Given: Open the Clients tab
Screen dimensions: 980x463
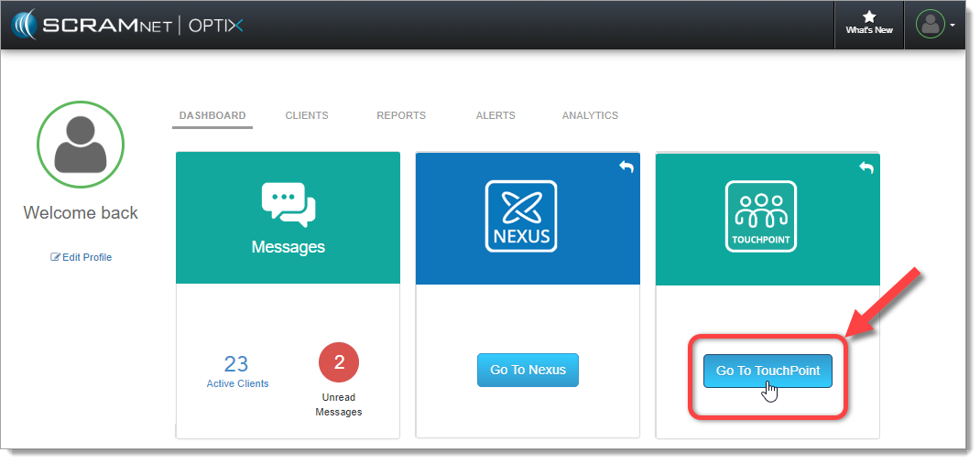Looking at the screenshot, I should (307, 115).
